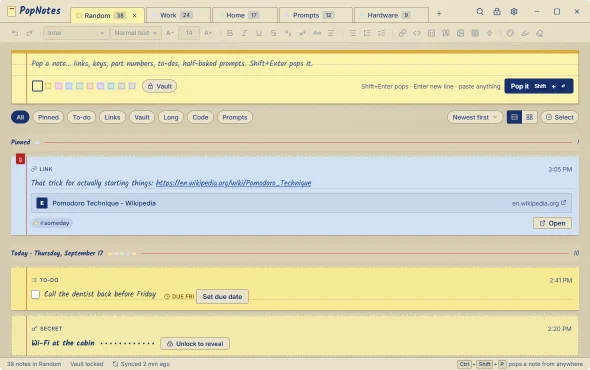Select the highlighter tool
The width and height of the screenshot is (590, 370).
525,33
